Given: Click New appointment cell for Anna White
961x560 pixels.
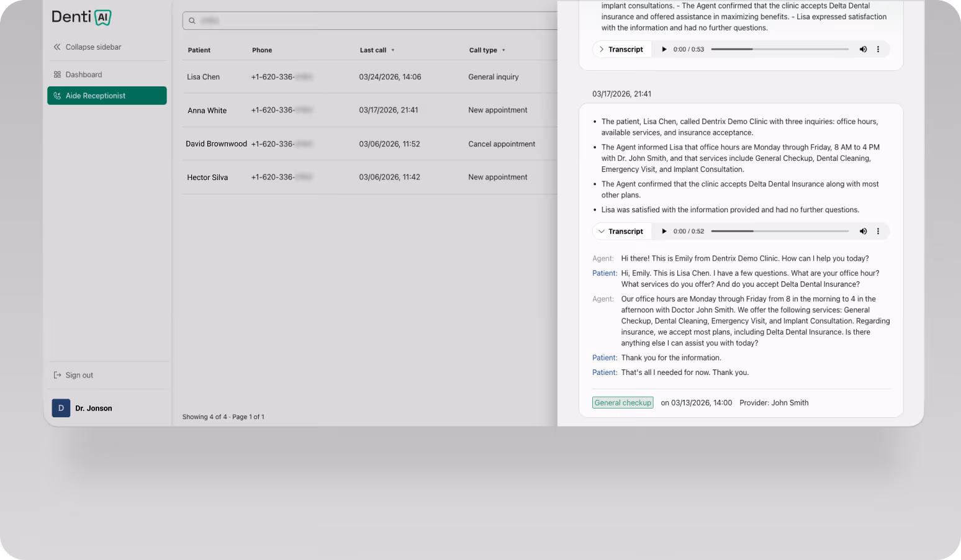Looking at the screenshot, I should [498, 111].
